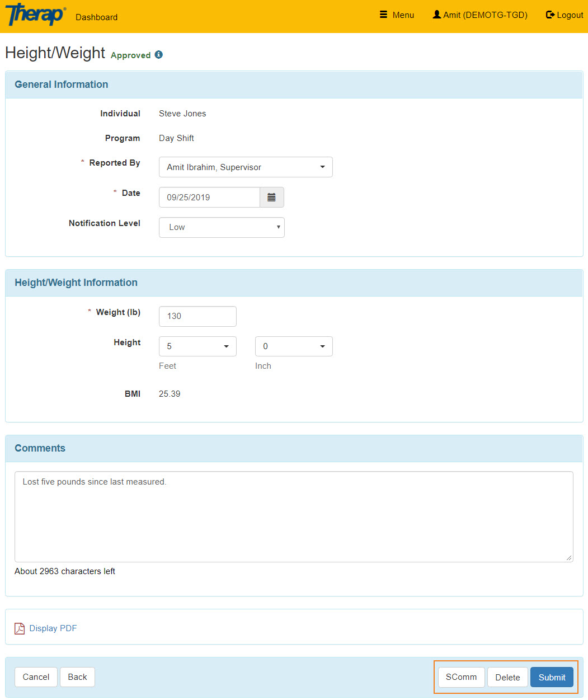This screenshot has height=700, width=588.
Task: Click the SComm button
Action: 462,677
